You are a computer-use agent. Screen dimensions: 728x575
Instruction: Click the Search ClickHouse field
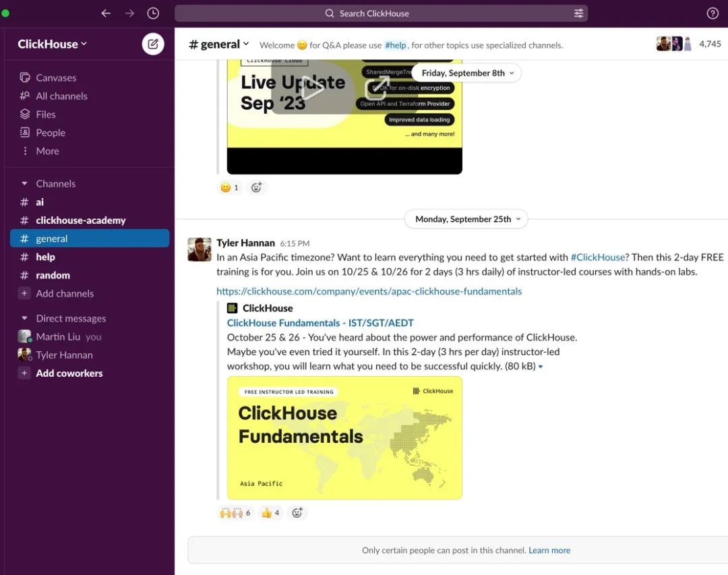[x=381, y=13]
